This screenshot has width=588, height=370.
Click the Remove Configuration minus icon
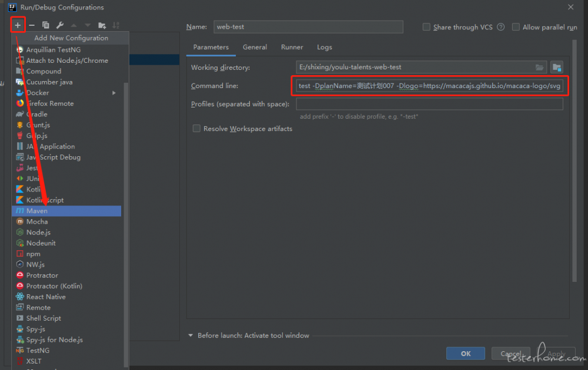(32, 25)
